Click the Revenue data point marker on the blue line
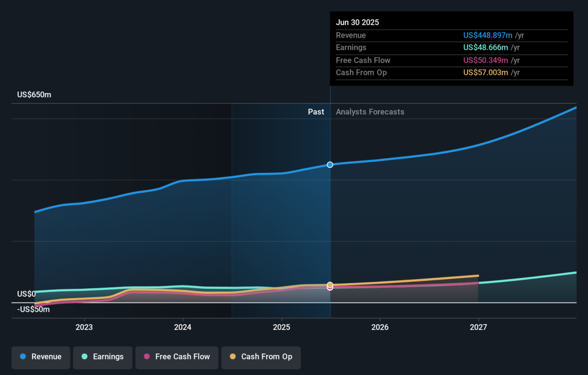This screenshot has width=588, height=375. 330,164
